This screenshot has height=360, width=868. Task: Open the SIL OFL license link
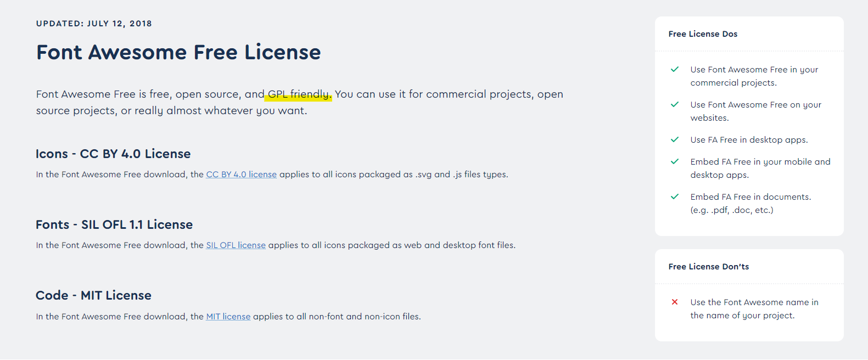click(x=236, y=245)
